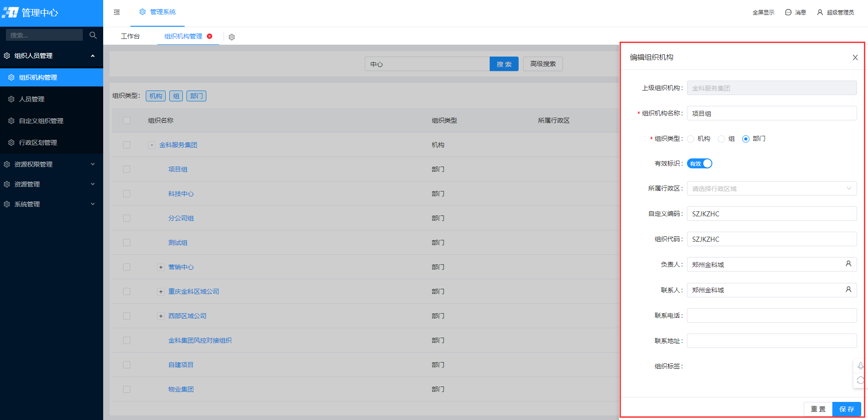Select the 部门 radio button
This screenshot has width=868, height=420.
tap(746, 139)
